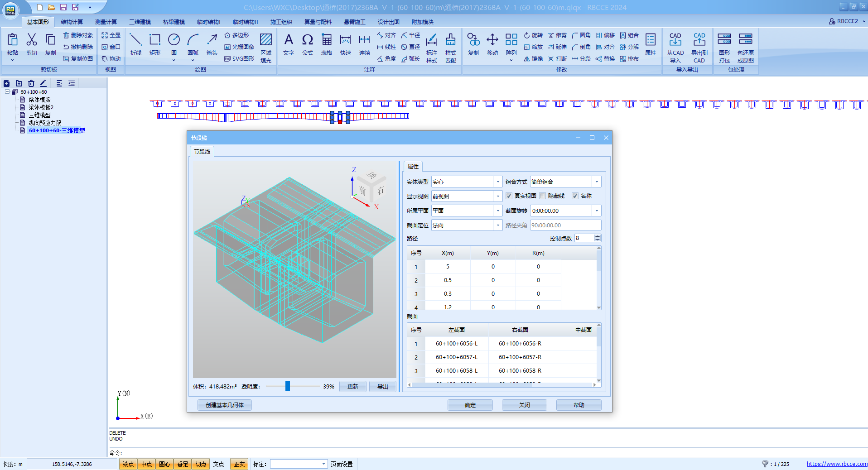The height and width of the screenshot is (470, 868).
Task: Open the 公式 formula tool
Action: pyautogui.click(x=308, y=44)
